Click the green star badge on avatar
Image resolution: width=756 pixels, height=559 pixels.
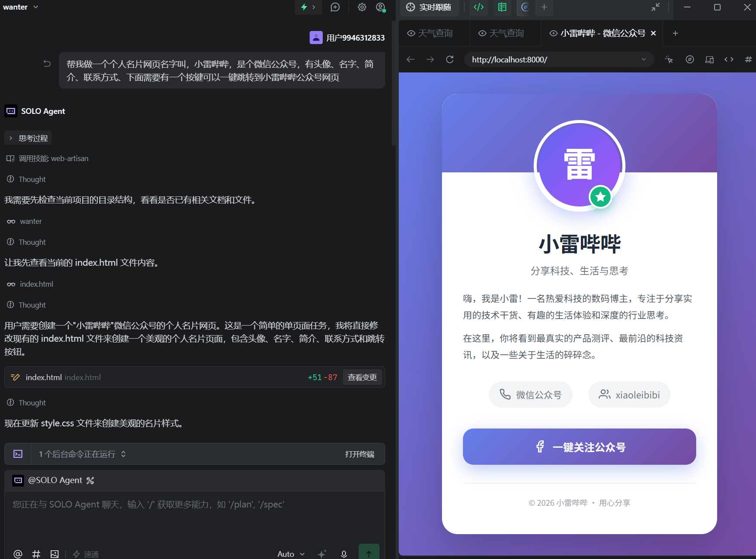pos(601,197)
